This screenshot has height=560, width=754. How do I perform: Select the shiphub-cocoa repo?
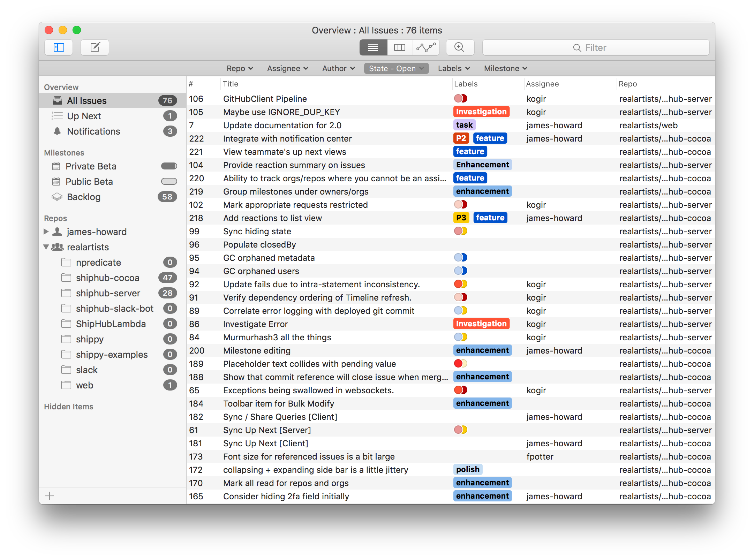pos(113,278)
